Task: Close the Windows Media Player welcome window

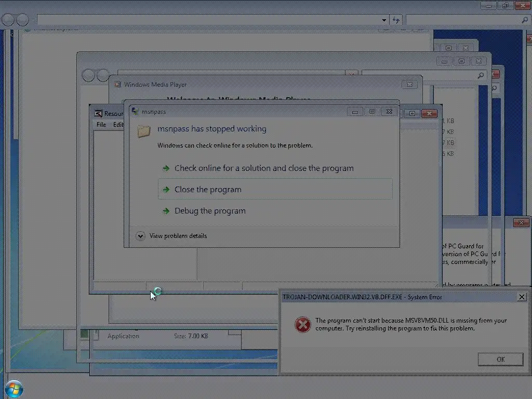Action: click(x=410, y=85)
